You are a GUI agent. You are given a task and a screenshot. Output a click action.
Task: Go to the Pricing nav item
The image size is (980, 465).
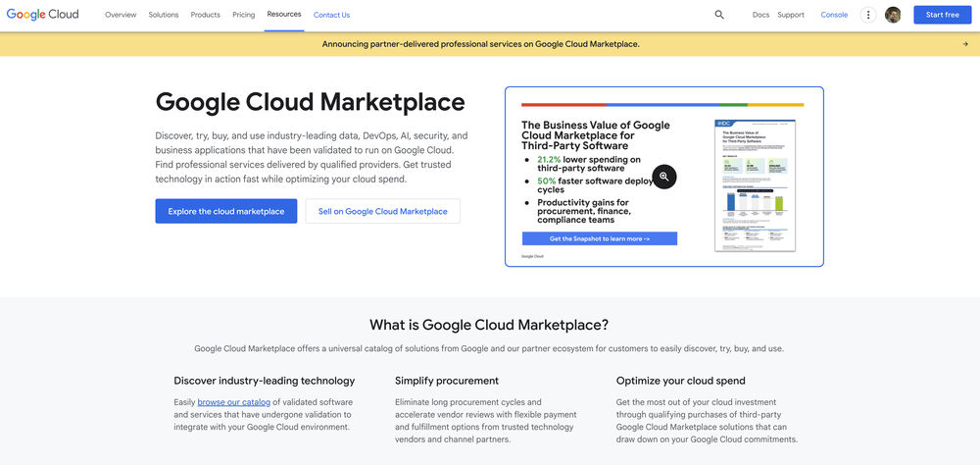(244, 15)
